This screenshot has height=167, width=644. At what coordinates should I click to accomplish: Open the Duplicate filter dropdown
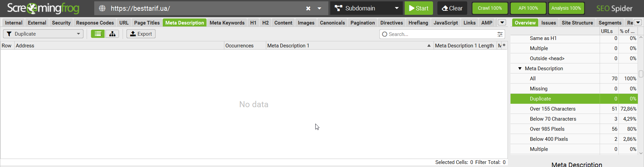[43, 34]
